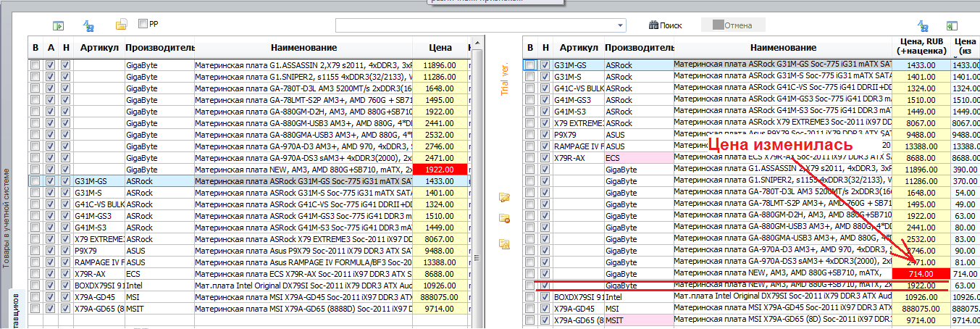Open the search combo box dropdown arrow

[x=621, y=25]
